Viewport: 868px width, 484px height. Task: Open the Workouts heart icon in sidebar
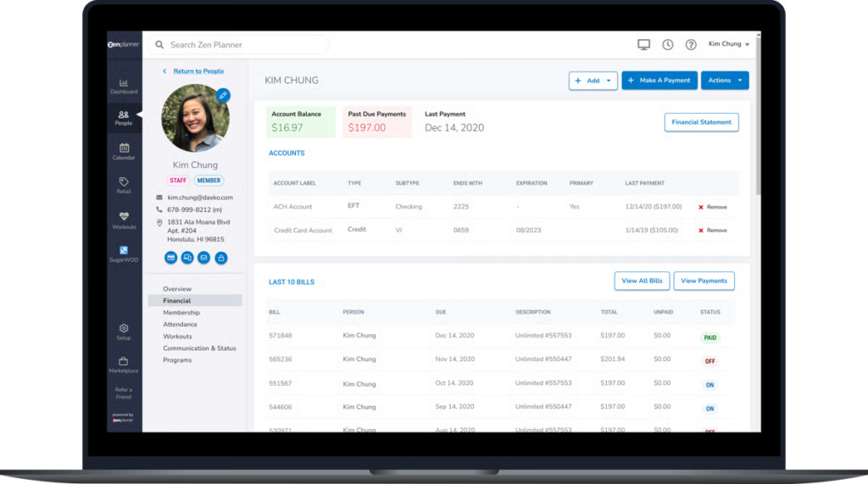tap(124, 220)
